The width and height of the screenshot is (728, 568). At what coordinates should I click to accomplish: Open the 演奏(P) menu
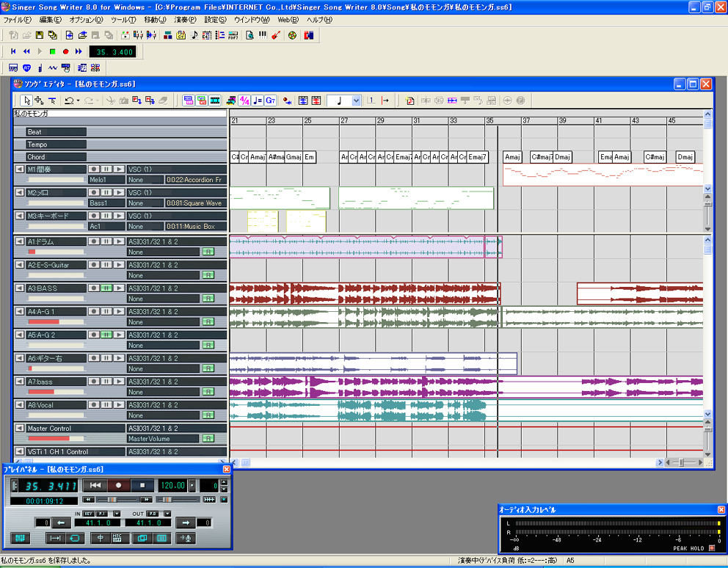pyautogui.click(x=185, y=19)
